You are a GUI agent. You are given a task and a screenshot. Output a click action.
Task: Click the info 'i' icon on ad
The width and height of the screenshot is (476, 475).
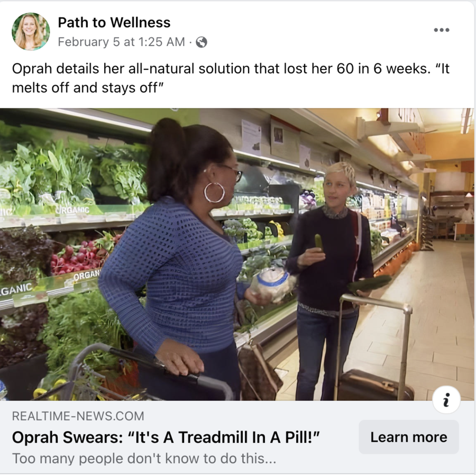(x=446, y=400)
